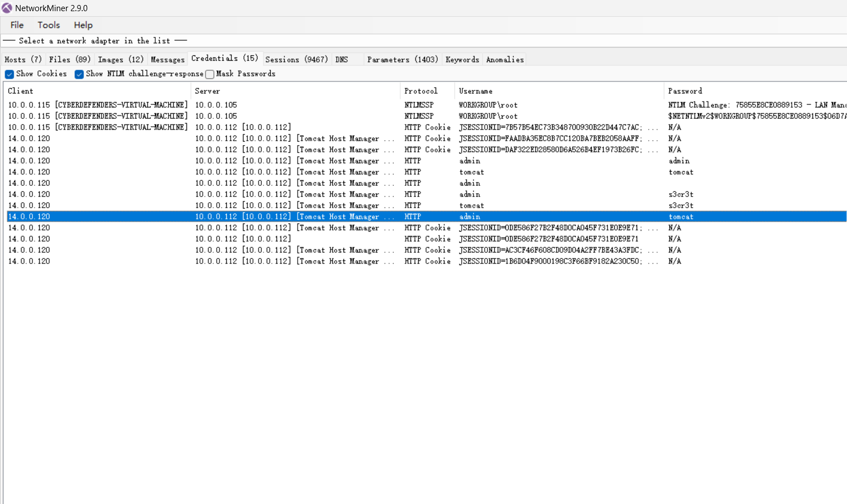This screenshot has width=847, height=504.
Task: Click client '10.0.0.115 [CYBERDEFENDERS-VIRTUAL-MACHINE]' in JSESSIONID=7B57 row
Action: pos(98,127)
